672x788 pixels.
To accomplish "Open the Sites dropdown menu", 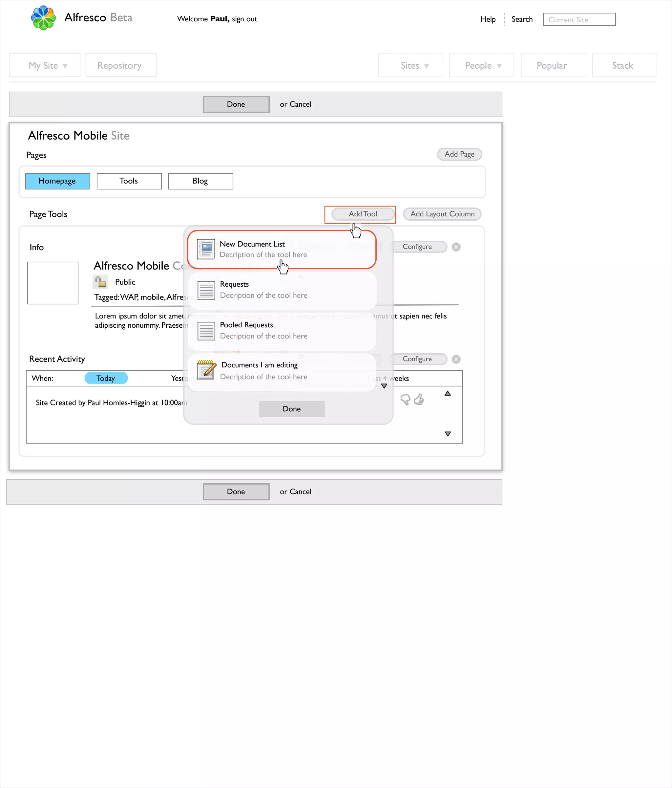I will (411, 65).
